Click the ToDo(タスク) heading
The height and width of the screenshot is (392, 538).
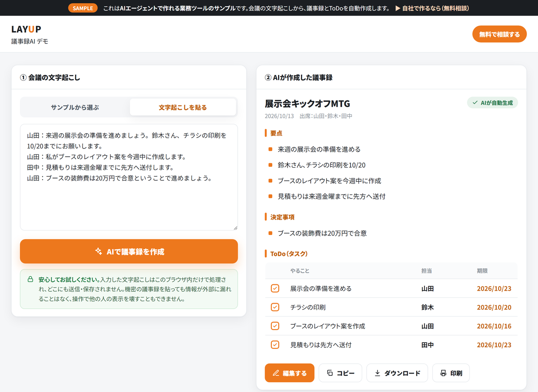click(x=289, y=254)
